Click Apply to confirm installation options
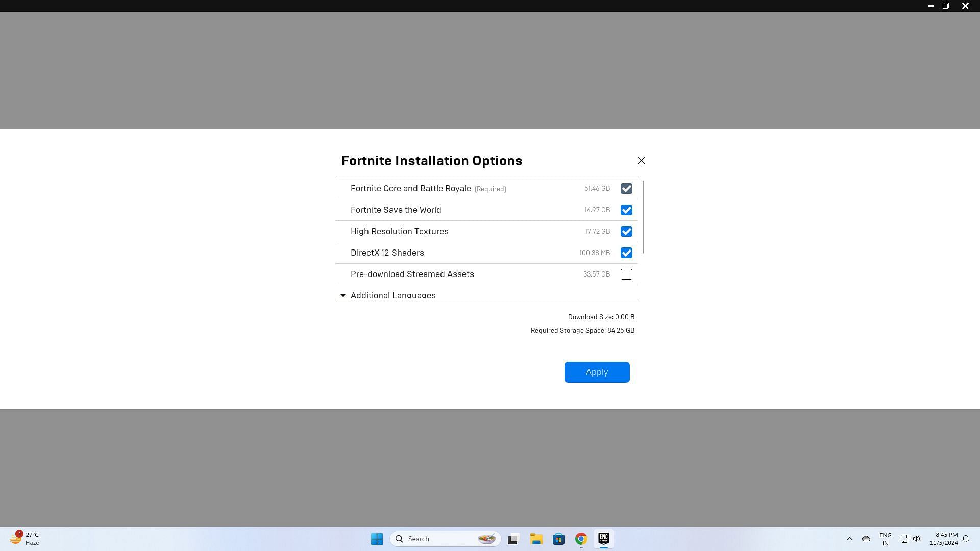The width and height of the screenshot is (980, 551). (596, 372)
